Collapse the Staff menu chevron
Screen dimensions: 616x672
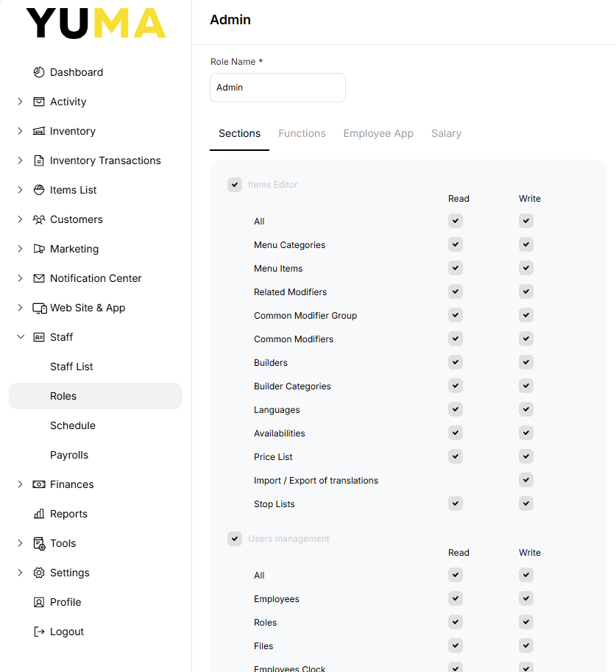pos(20,337)
